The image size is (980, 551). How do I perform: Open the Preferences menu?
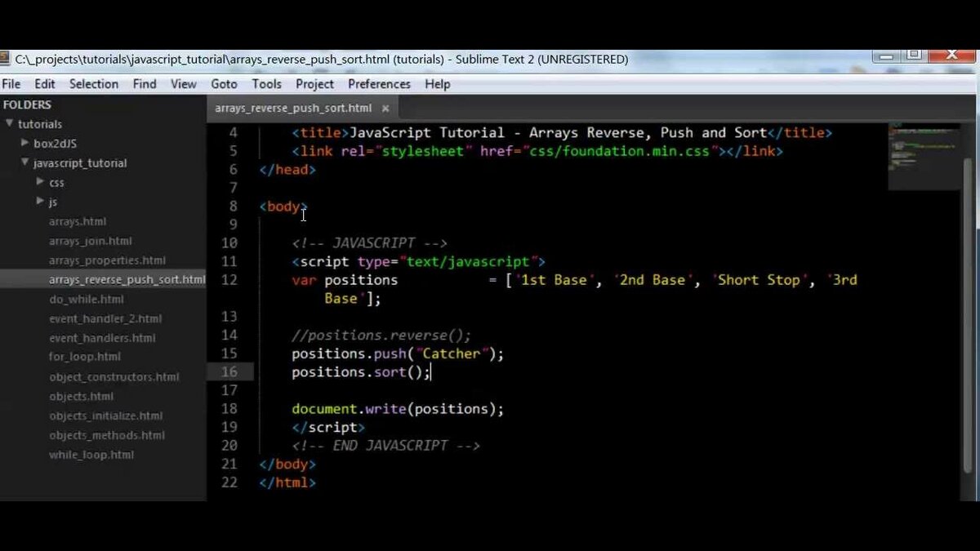[x=379, y=84]
